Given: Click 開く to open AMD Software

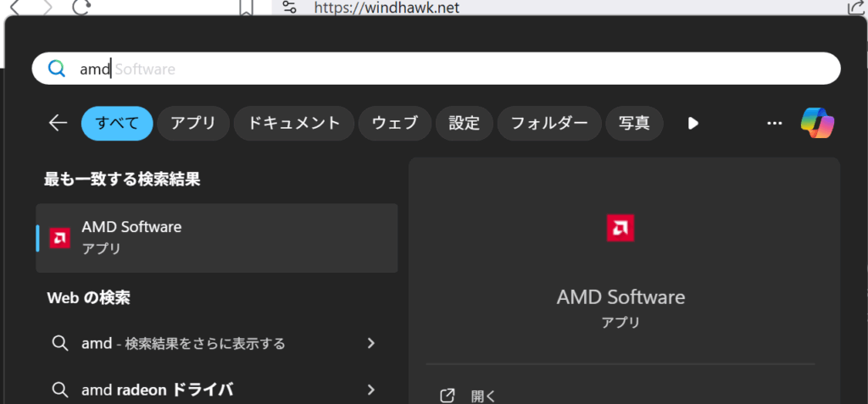Looking at the screenshot, I should point(483,396).
